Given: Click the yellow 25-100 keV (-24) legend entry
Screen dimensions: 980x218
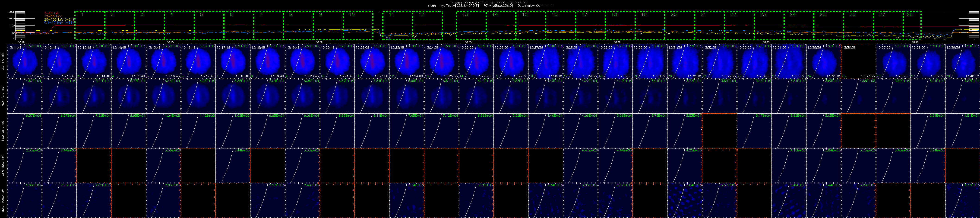Looking at the screenshot, I should click(59, 19).
